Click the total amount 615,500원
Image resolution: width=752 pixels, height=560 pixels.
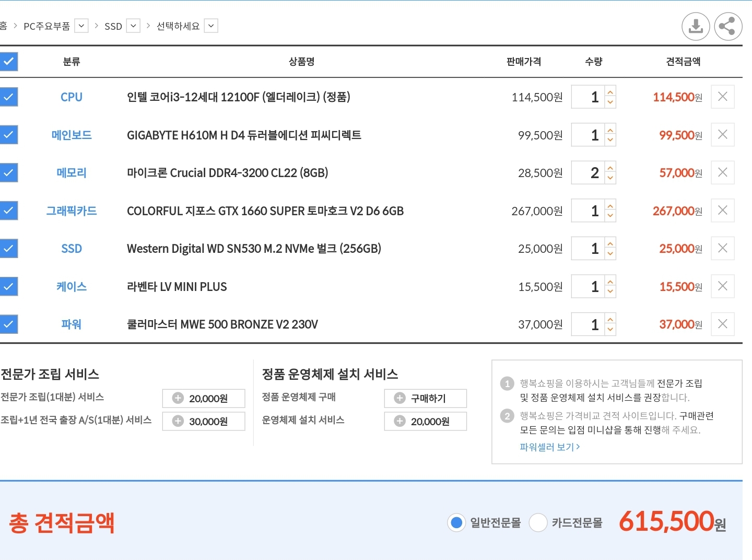point(672,521)
